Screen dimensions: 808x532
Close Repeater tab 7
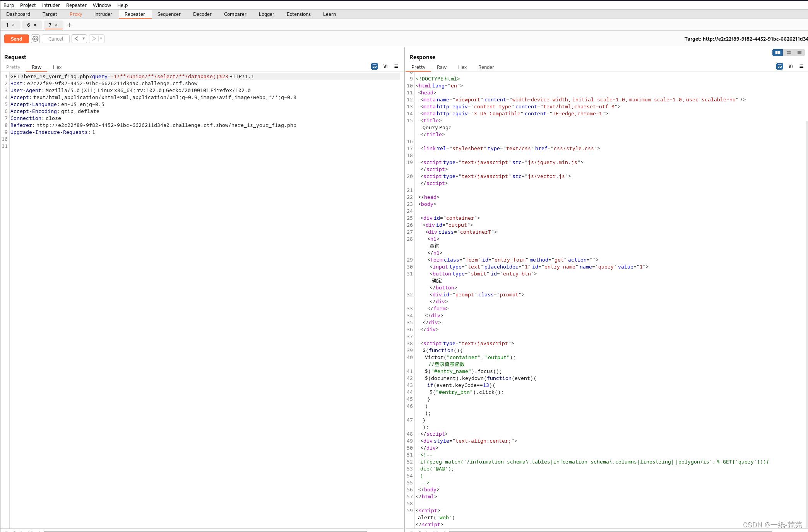56,25
